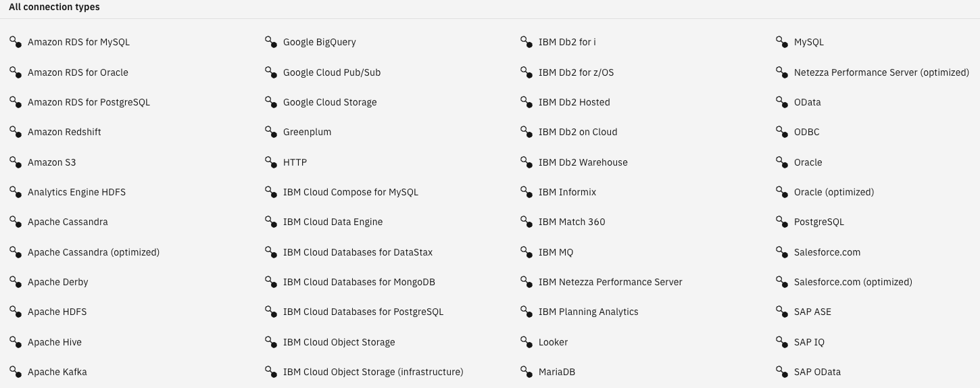Viewport: 980px width, 388px height.
Task: Select the IBM Cloud Object Storage label
Action: click(x=339, y=342)
